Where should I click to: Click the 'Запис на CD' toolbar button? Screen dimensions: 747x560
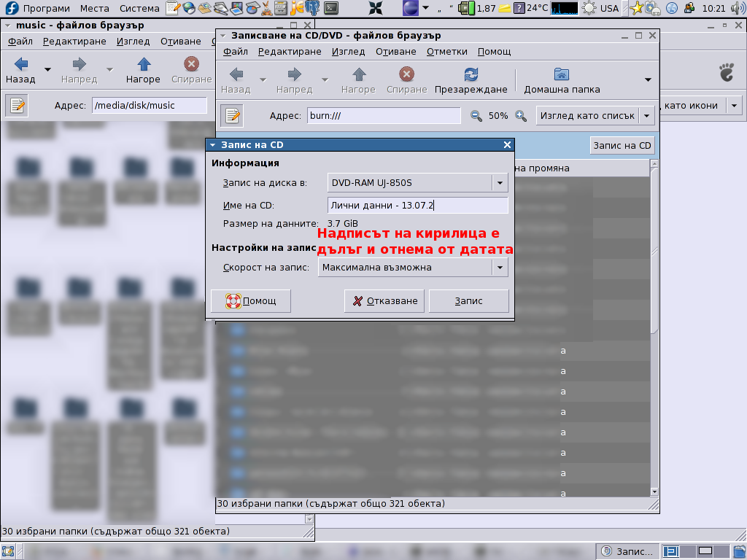pyautogui.click(x=622, y=145)
